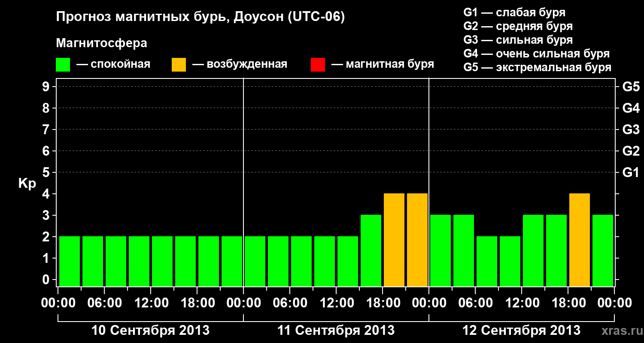This screenshot has width=644, height=343.
Task: Click the '11 Сентября 2013' date label
Action: pos(336,331)
